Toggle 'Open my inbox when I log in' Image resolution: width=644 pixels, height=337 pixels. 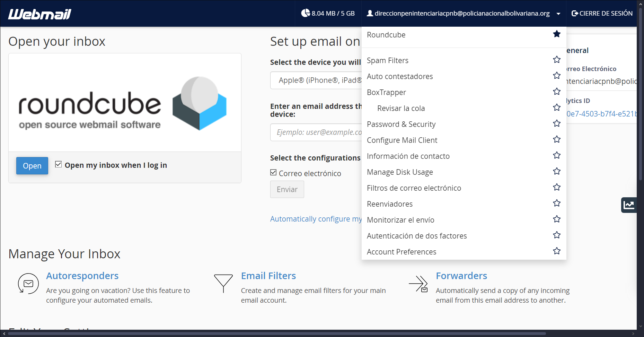pos(58,164)
